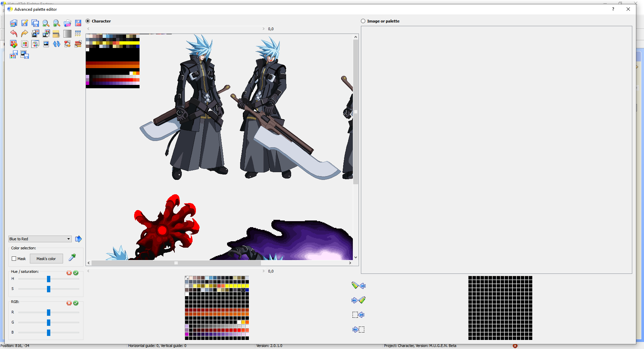Click the horizontal scrollbar right arrow
Image resolution: width=644 pixels, height=349 pixels.
(350, 263)
